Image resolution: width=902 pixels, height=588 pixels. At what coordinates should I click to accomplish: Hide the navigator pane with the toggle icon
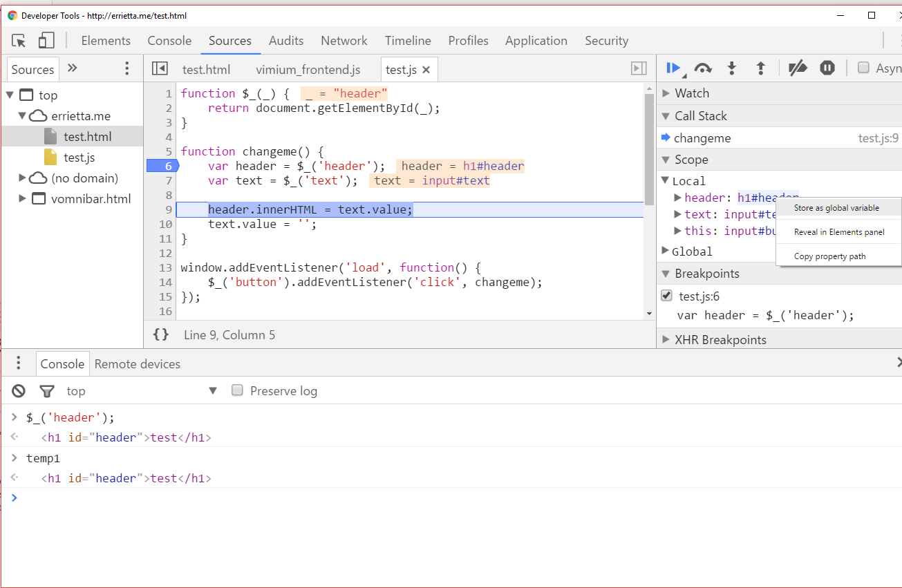coord(160,68)
